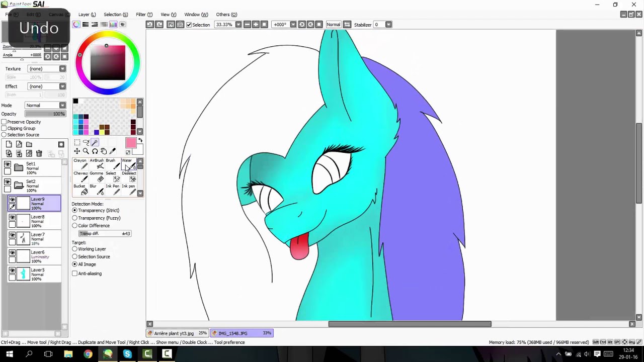This screenshot has height=362, width=644.
Task: Select the Bucket fill tool
Action: pyautogui.click(x=80, y=190)
